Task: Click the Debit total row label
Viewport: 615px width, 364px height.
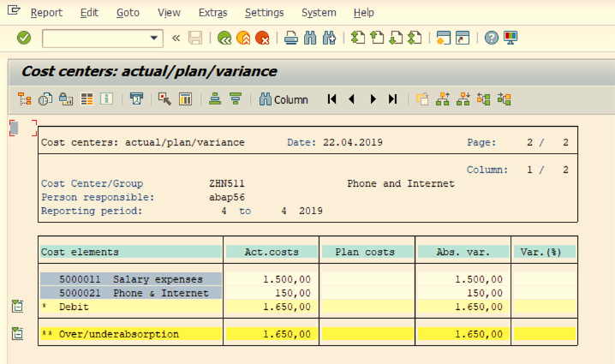Action: (x=130, y=307)
